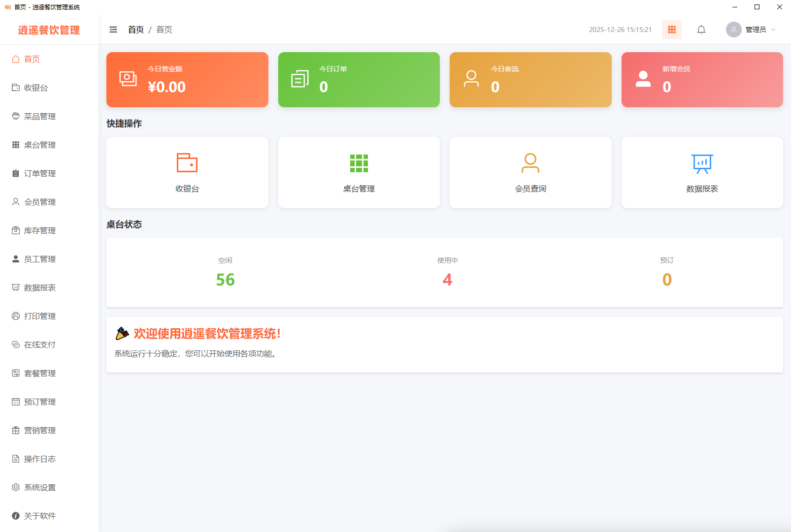Click 首页 in the breadcrumb

point(135,30)
